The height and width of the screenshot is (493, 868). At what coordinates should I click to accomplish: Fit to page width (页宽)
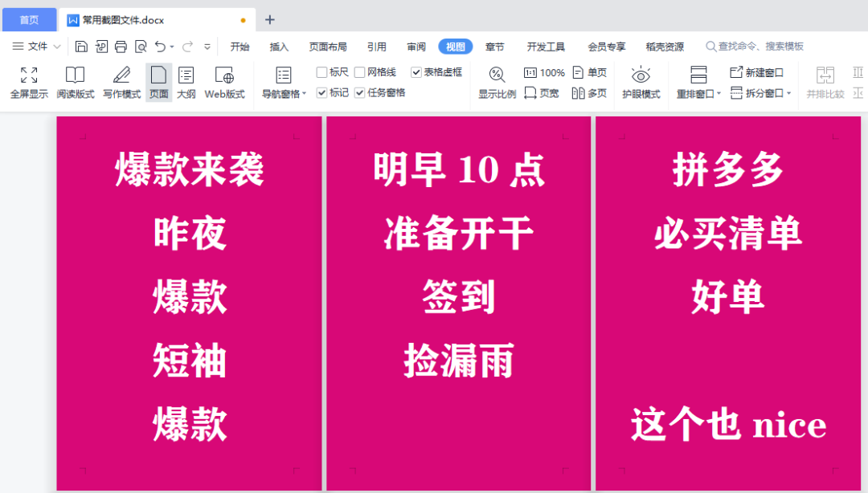(x=542, y=93)
